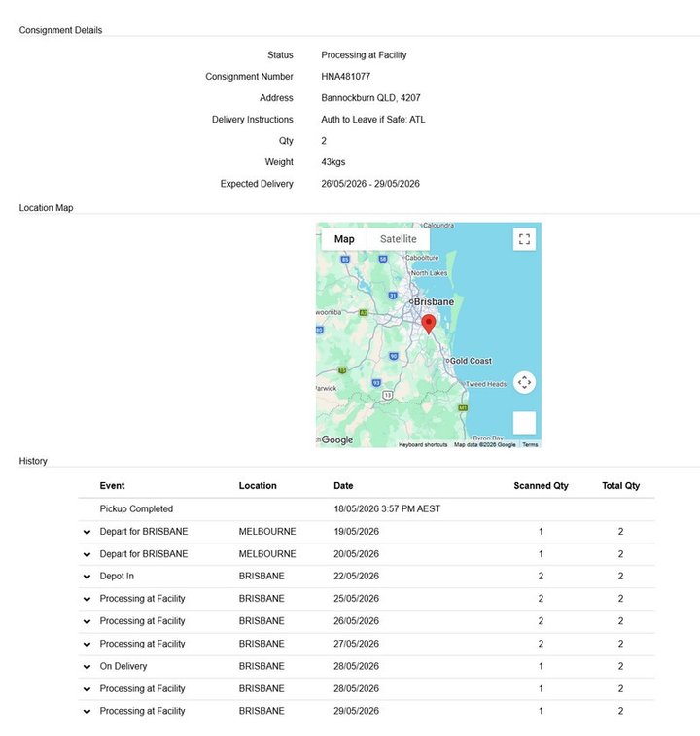This screenshot has height=736, width=700.
Task: Open the Google logo link on map
Action: pos(337,439)
